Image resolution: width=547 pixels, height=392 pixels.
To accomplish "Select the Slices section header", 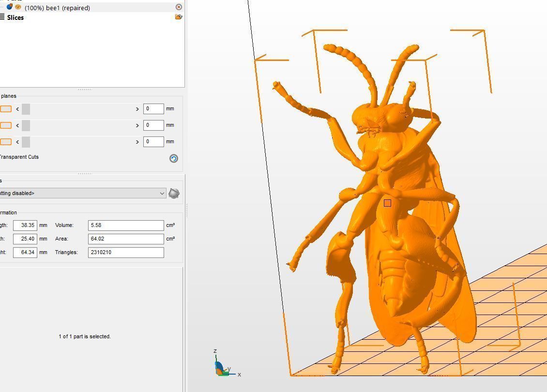I will 15,17.
